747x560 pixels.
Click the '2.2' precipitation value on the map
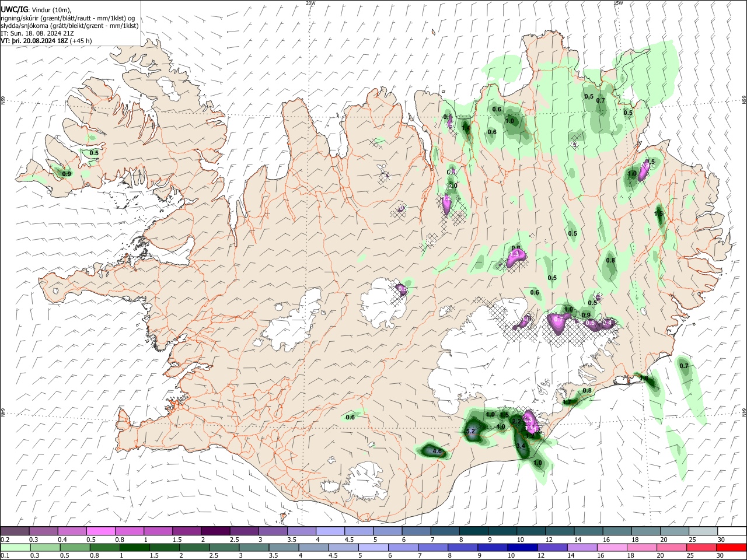point(516,421)
